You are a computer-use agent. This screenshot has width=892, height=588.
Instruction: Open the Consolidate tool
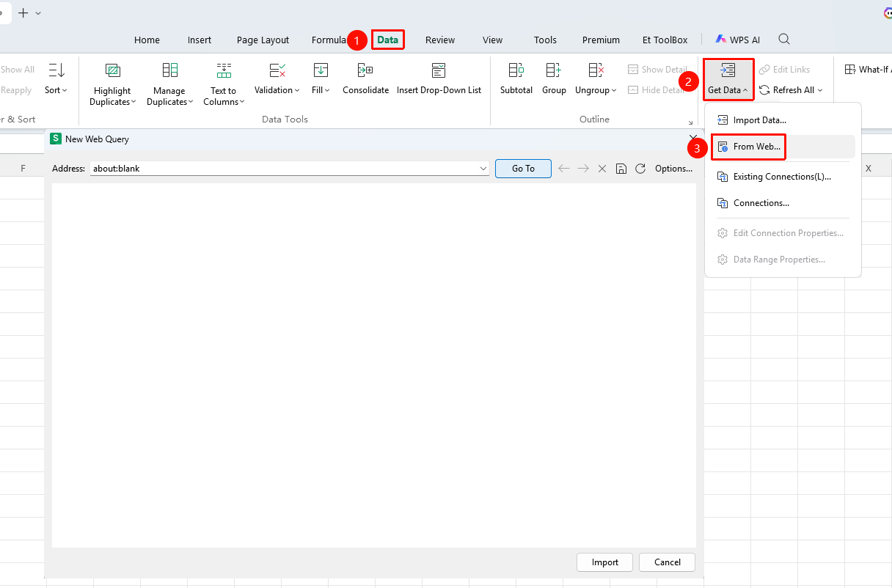point(365,78)
